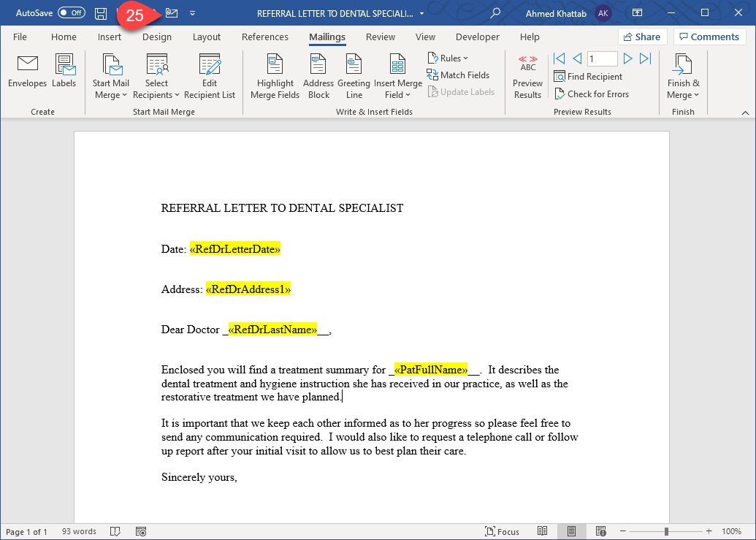Click the Comments button
This screenshot has width=756, height=540.
(x=709, y=37)
